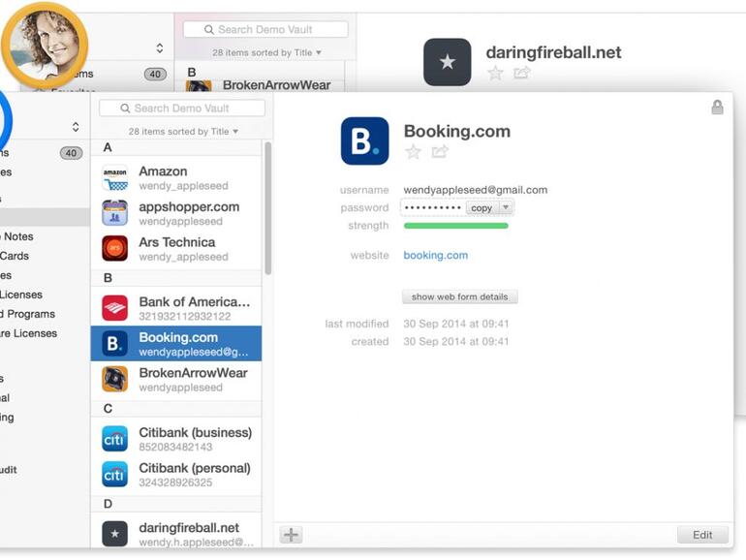Select Citibank (business) entry
The height and width of the screenshot is (560, 746).
pyautogui.click(x=176, y=439)
